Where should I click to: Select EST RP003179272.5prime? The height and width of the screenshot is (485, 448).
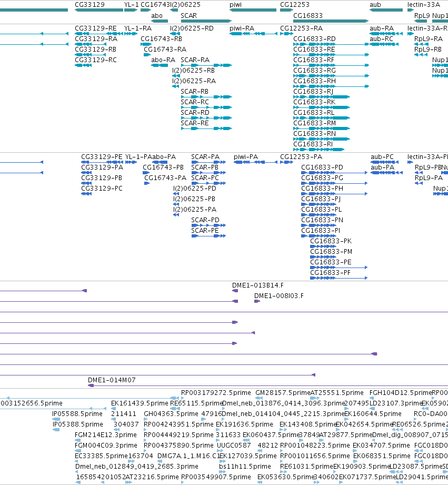pyautogui.click(x=183, y=398)
